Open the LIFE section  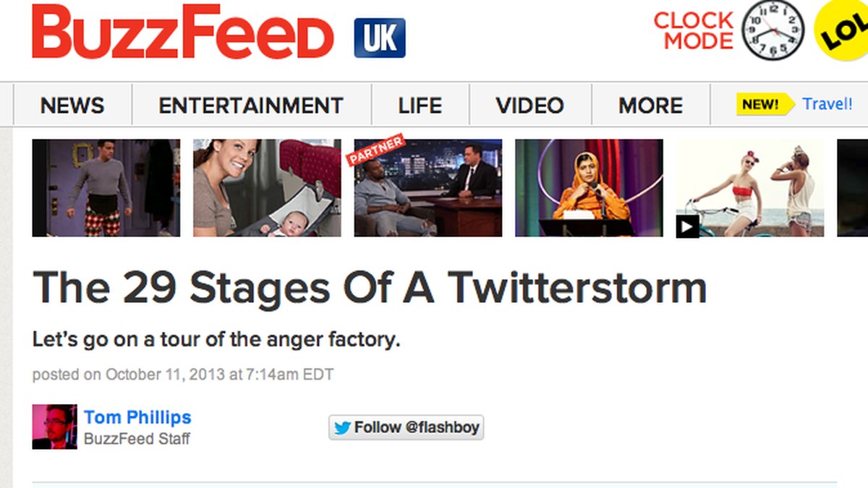point(420,106)
